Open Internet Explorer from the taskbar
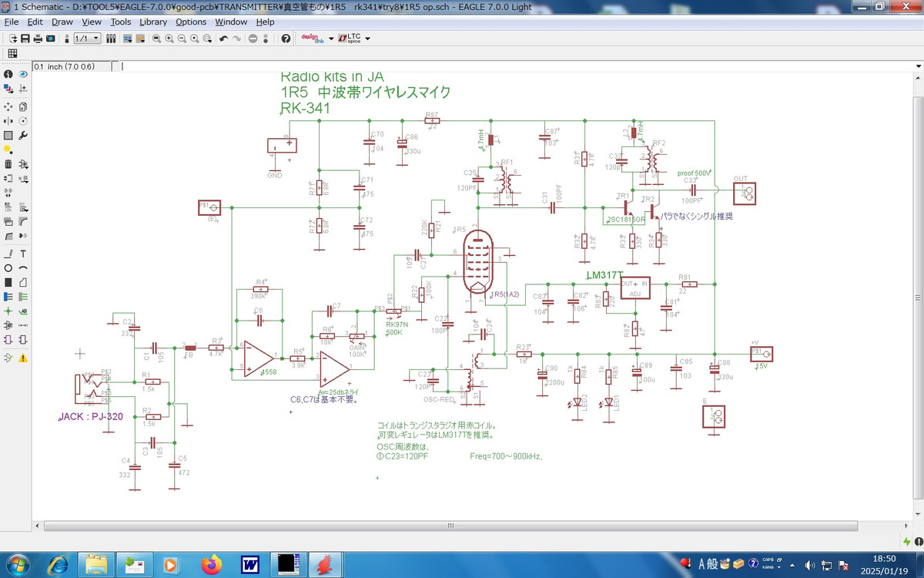 tap(59, 564)
